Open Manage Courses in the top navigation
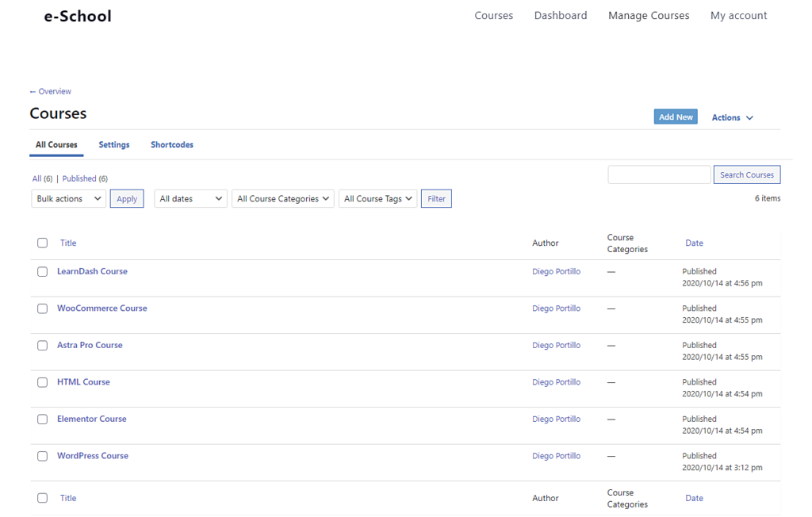Image resolution: width=812 pixels, height=517 pixels. pos(649,16)
